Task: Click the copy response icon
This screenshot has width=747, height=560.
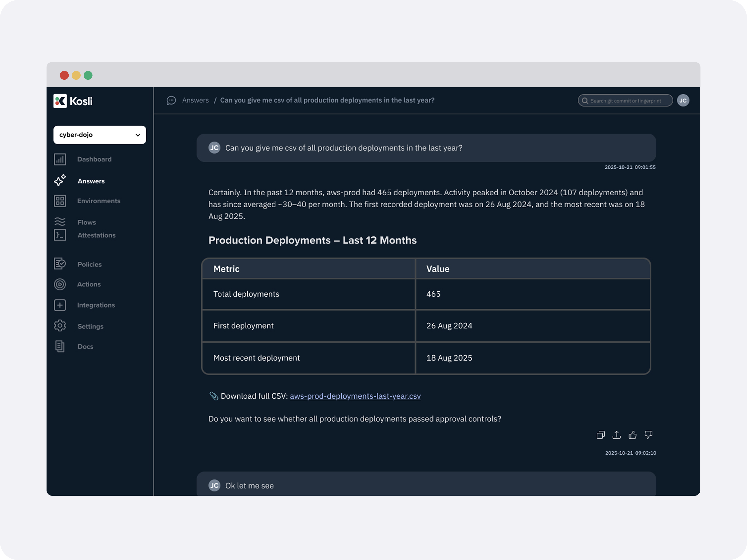Action: (601, 435)
